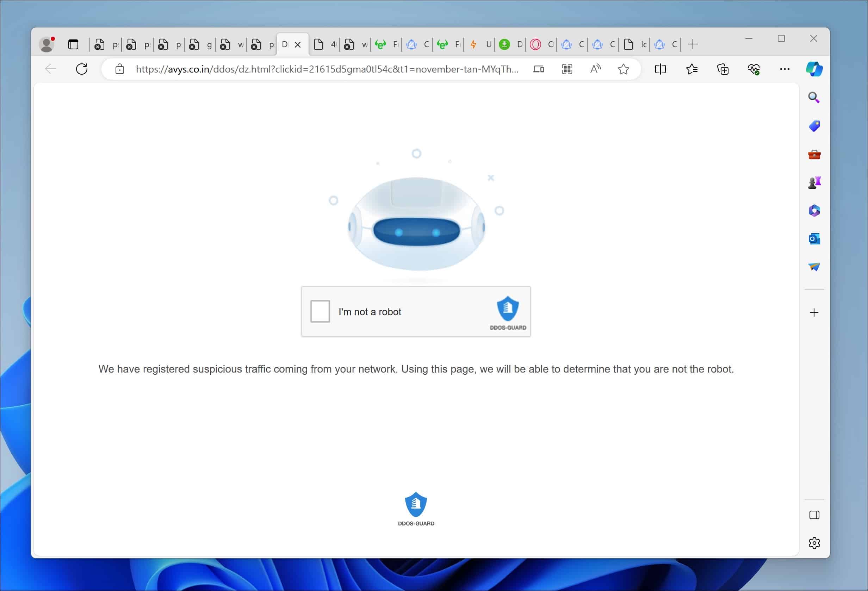Open Outlook in the sidebar

[x=814, y=238]
